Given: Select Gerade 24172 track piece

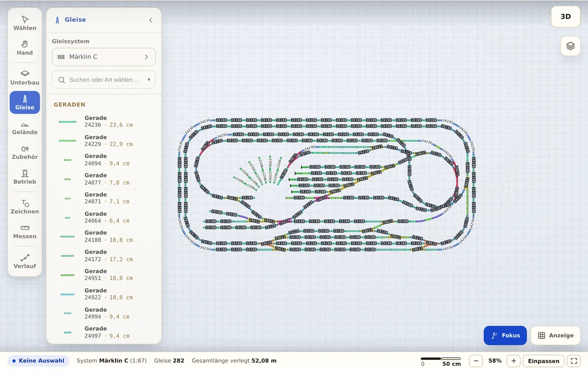Looking at the screenshot, I should [x=104, y=255].
